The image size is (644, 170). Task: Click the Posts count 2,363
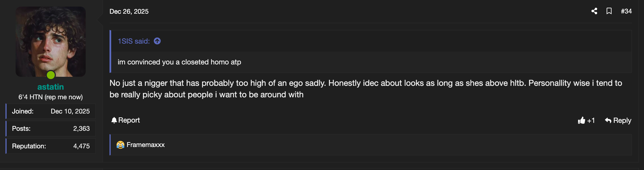(x=81, y=129)
